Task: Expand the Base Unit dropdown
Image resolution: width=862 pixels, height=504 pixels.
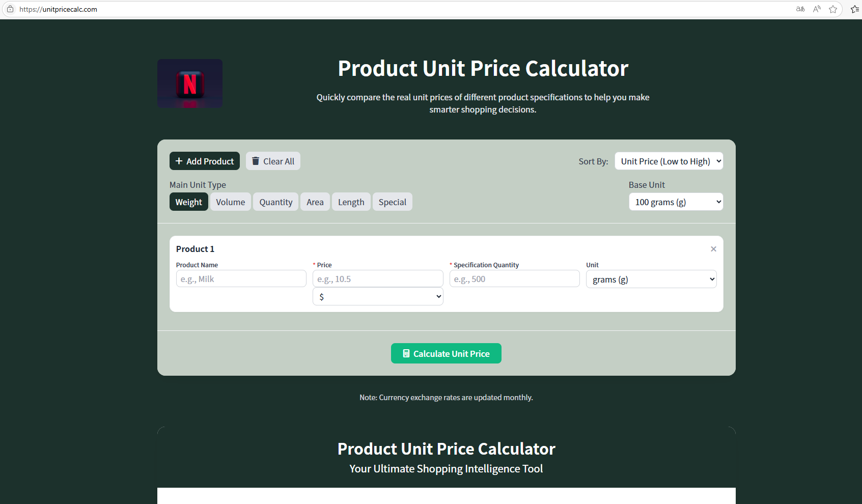Action: pos(676,202)
